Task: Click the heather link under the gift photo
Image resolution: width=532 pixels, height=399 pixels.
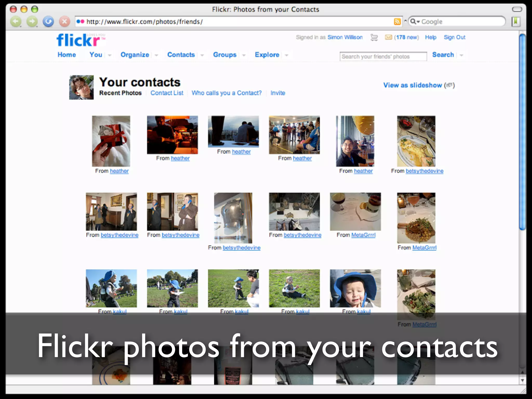Action: (119, 171)
